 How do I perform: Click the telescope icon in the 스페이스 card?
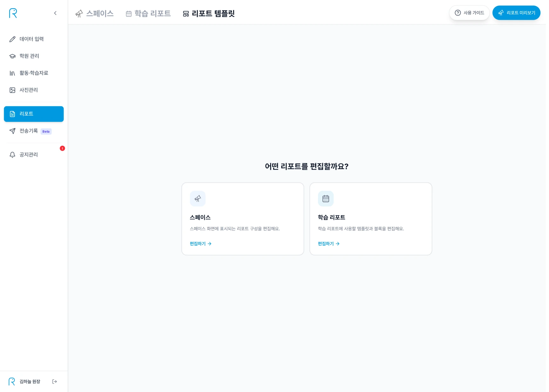198,199
